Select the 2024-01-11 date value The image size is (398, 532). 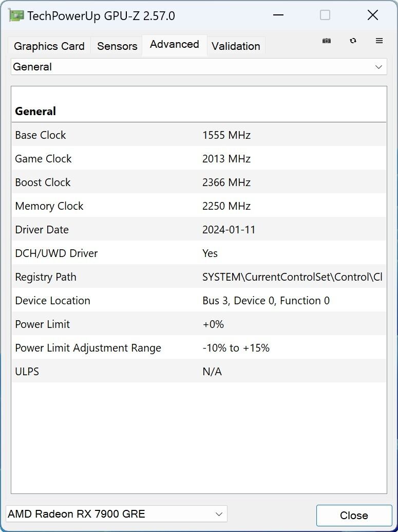[x=229, y=230]
